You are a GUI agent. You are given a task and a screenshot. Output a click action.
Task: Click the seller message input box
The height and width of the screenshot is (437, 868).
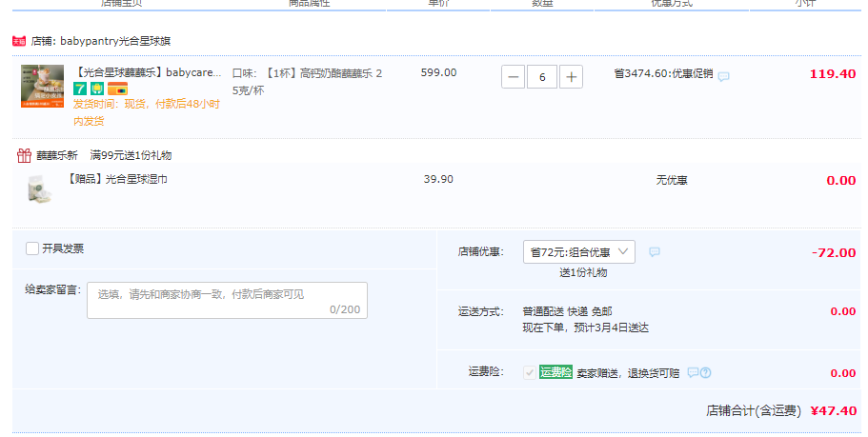[227, 300]
